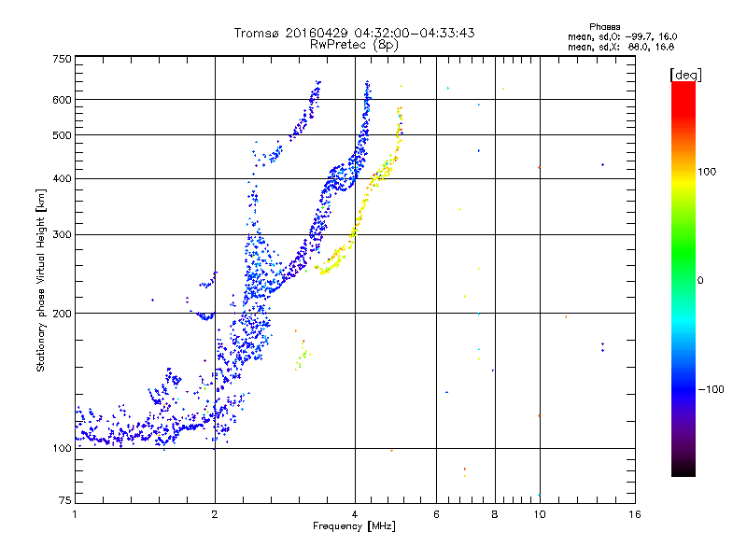The height and width of the screenshot is (560, 747).
Task: Click the dense blue loop cluster near 400 km
Action: [341, 177]
